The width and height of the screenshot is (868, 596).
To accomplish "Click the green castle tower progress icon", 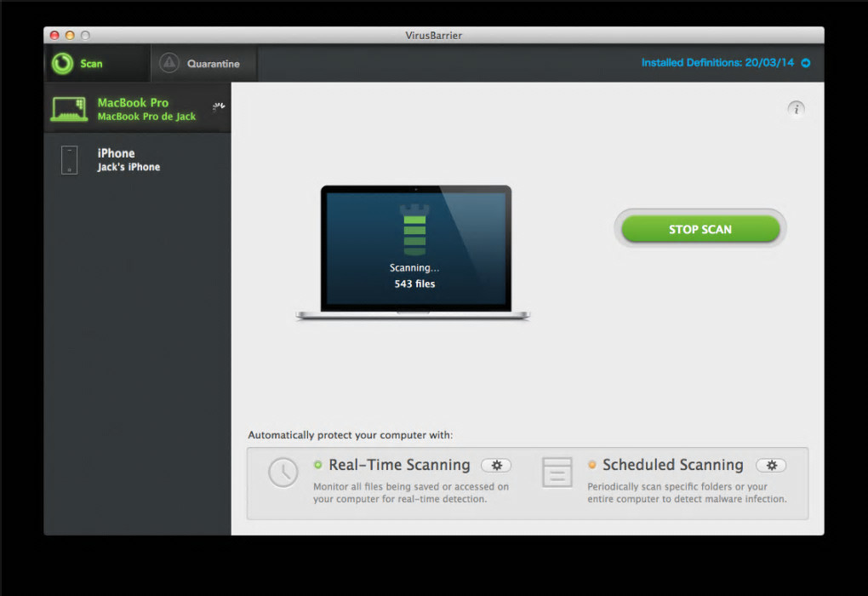I will [x=415, y=229].
